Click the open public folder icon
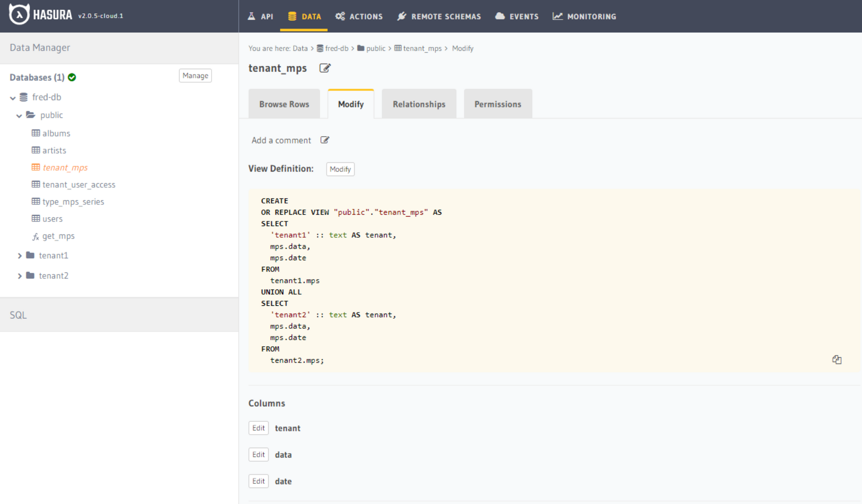The width and height of the screenshot is (862, 504). pos(31,115)
